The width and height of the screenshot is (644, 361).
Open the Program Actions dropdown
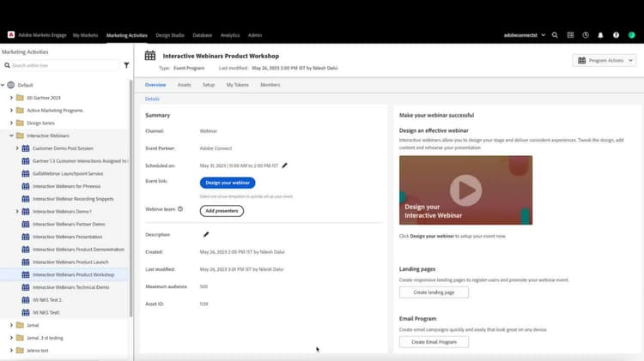pyautogui.click(x=605, y=61)
